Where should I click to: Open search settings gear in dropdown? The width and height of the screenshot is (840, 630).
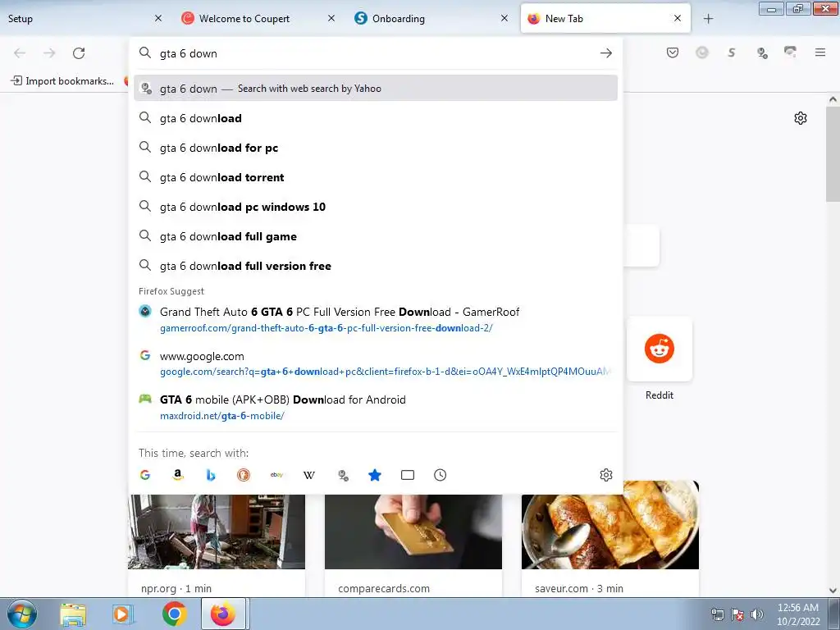point(606,475)
